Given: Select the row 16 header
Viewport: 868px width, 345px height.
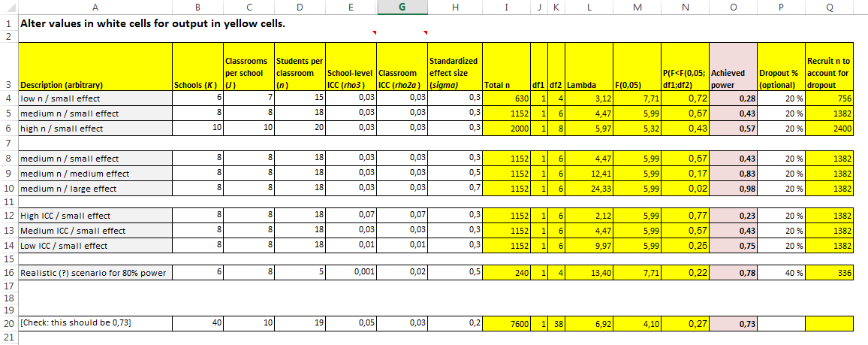Looking at the screenshot, I should (8, 272).
